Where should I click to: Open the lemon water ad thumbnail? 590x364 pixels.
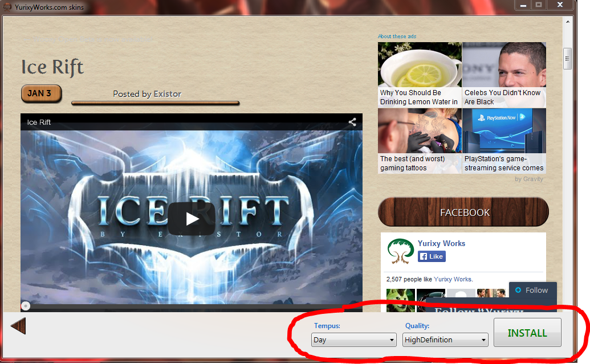[x=420, y=64]
